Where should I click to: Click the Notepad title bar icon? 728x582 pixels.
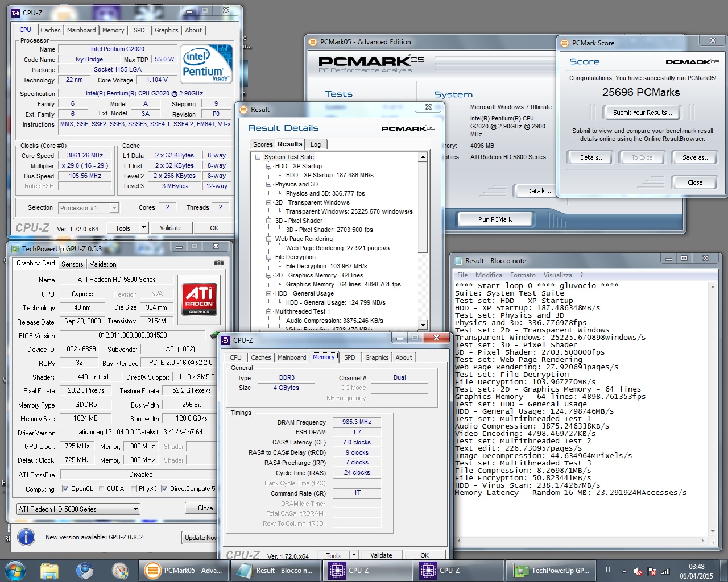(458, 261)
